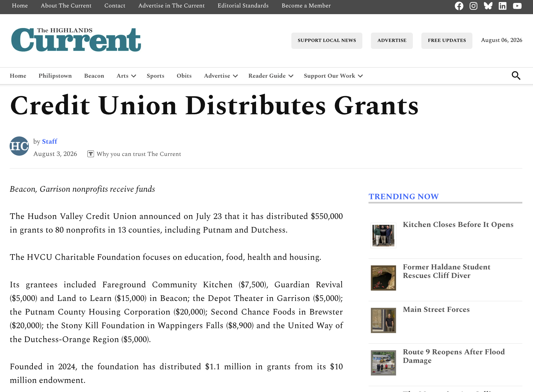Go to Home in the main navigation
533x392 pixels.
click(18, 76)
